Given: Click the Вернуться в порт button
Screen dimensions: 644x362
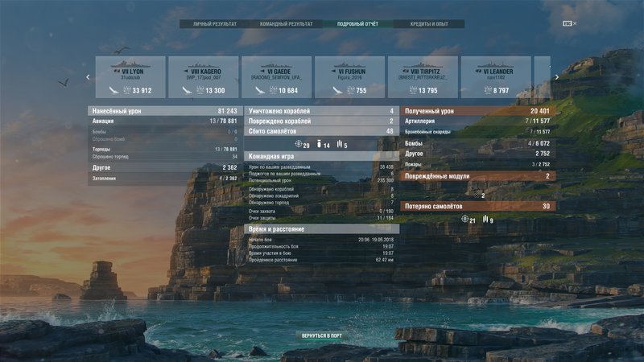Looking at the screenshot, I should point(321,335).
